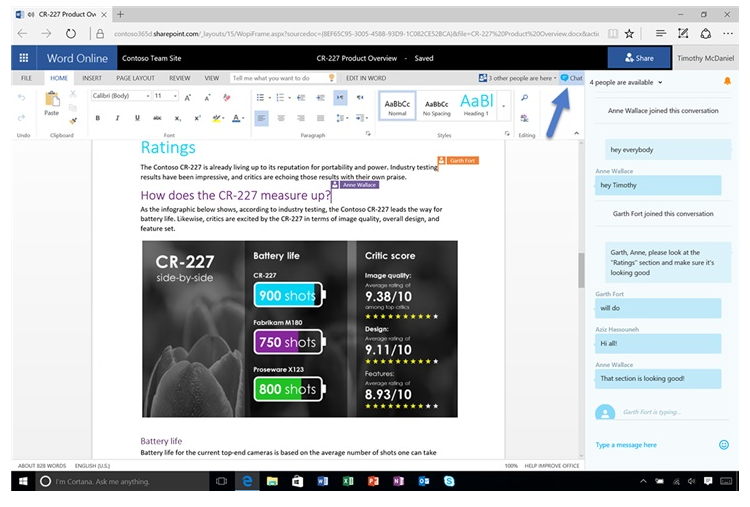Toggle Strikethrough formatting

point(157,118)
